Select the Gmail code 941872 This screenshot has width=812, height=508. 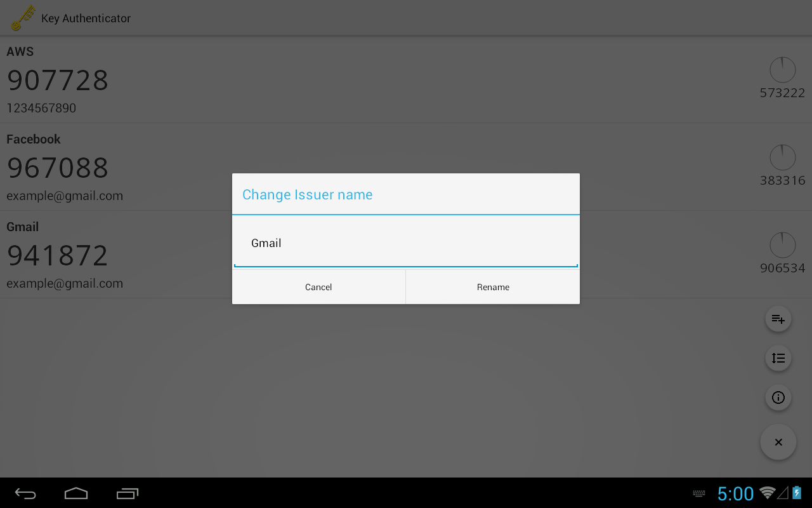coord(58,256)
